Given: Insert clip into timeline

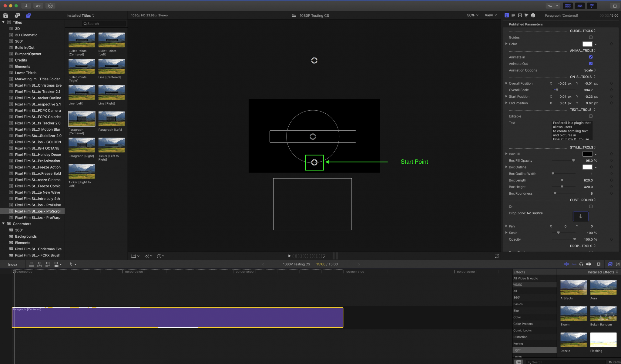Looking at the screenshot, I should coord(39,264).
